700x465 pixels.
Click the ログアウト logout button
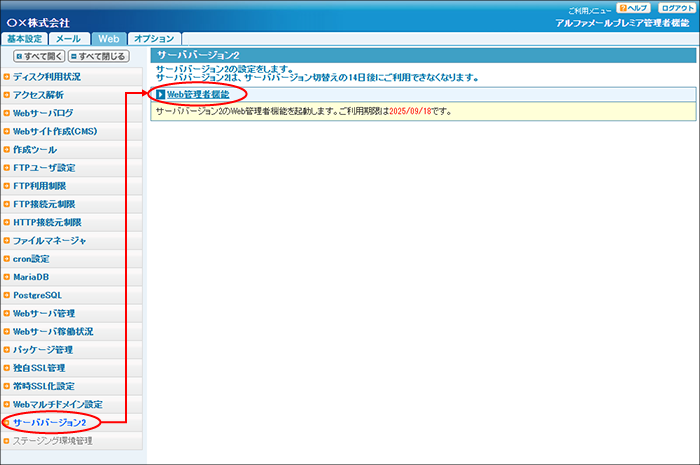(676, 8)
